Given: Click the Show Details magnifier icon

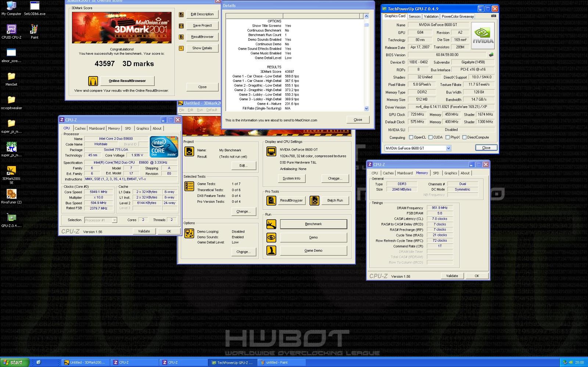Looking at the screenshot, I should 181,48.
